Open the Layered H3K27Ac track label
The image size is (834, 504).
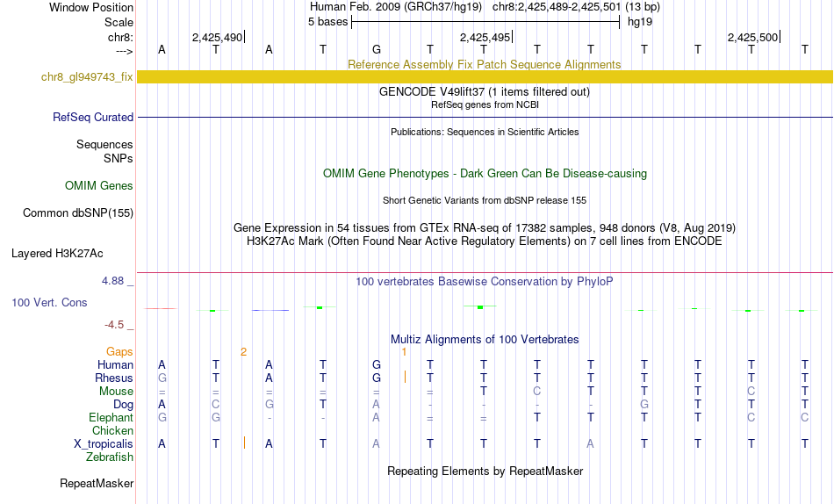coord(57,254)
